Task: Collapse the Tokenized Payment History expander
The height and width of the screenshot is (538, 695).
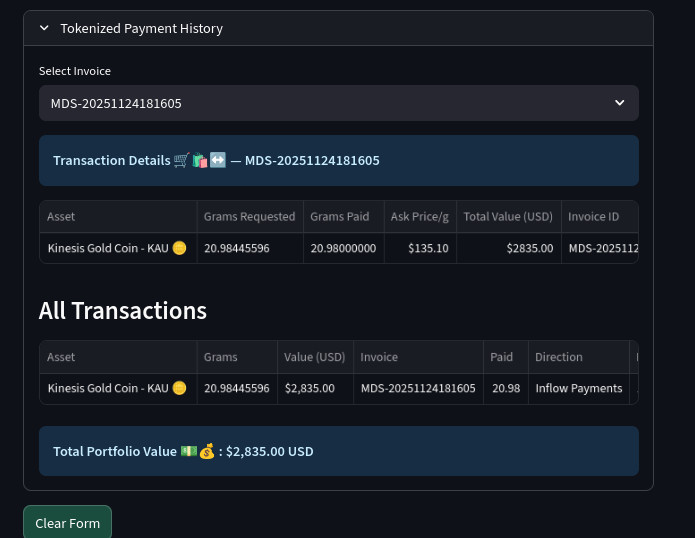Action: coord(44,29)
